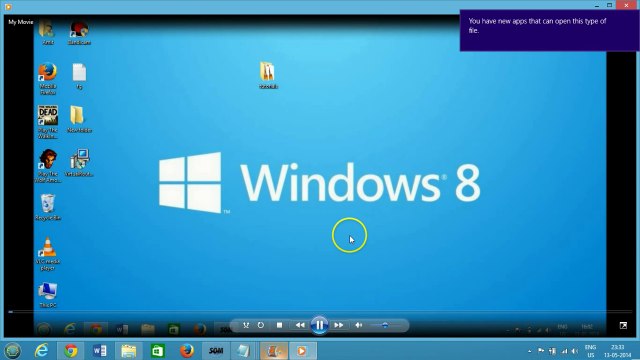The image size is (640, 360).
Task: Switch the player to full screen view
Action: 623,325
